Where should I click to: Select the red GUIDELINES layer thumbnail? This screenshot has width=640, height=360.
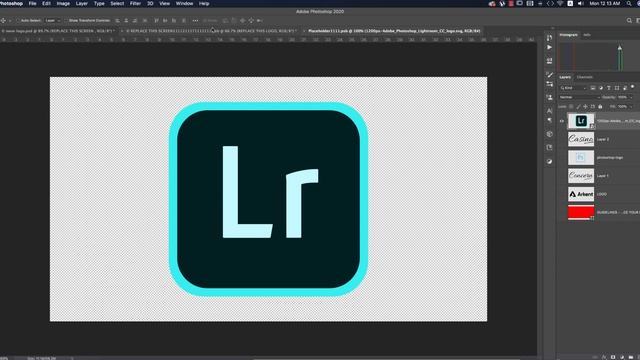tap(581, 213)
